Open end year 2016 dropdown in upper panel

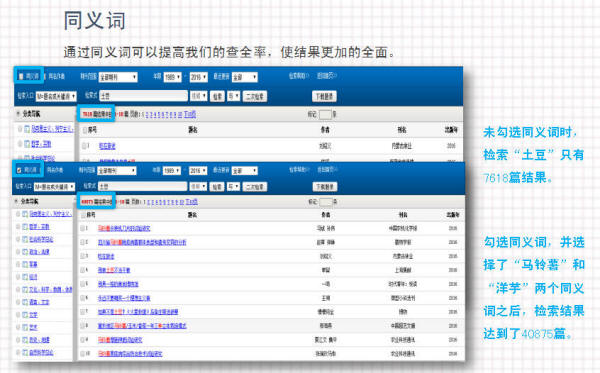click(x=199, y=77)
